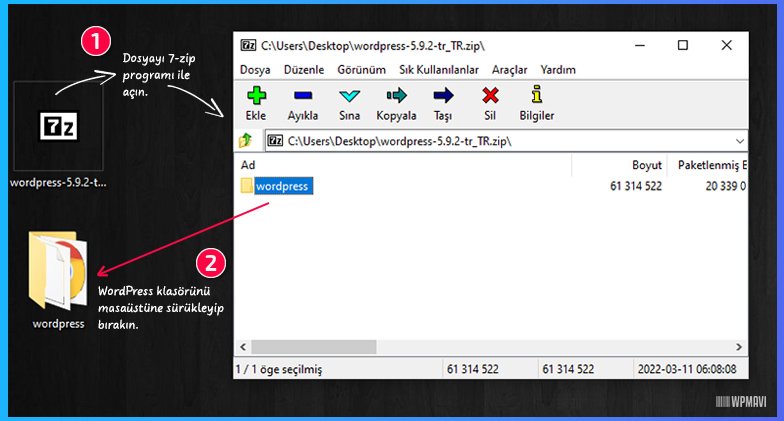Click the size value 61 314 522 in wordpress row
Screen dimensions: 784x421
coord(636,186)
